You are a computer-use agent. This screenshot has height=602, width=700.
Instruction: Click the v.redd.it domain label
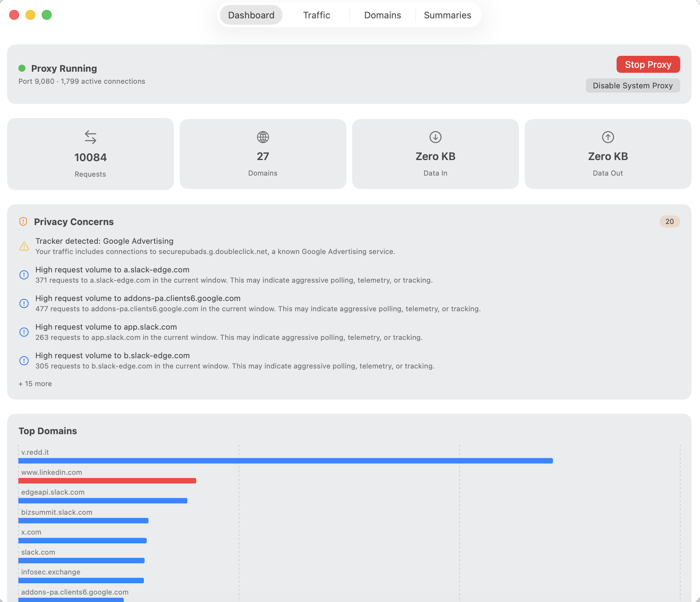[35, 452]
